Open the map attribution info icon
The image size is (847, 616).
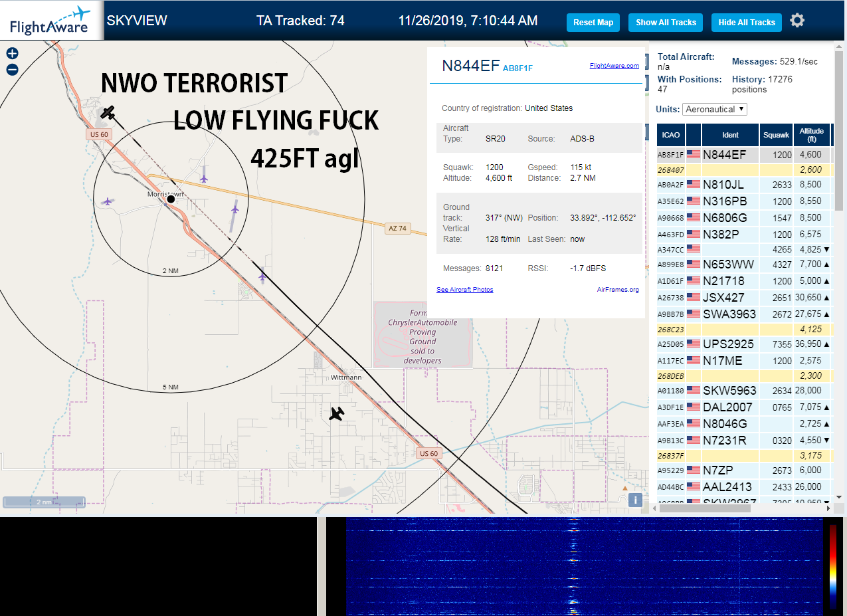635,500
